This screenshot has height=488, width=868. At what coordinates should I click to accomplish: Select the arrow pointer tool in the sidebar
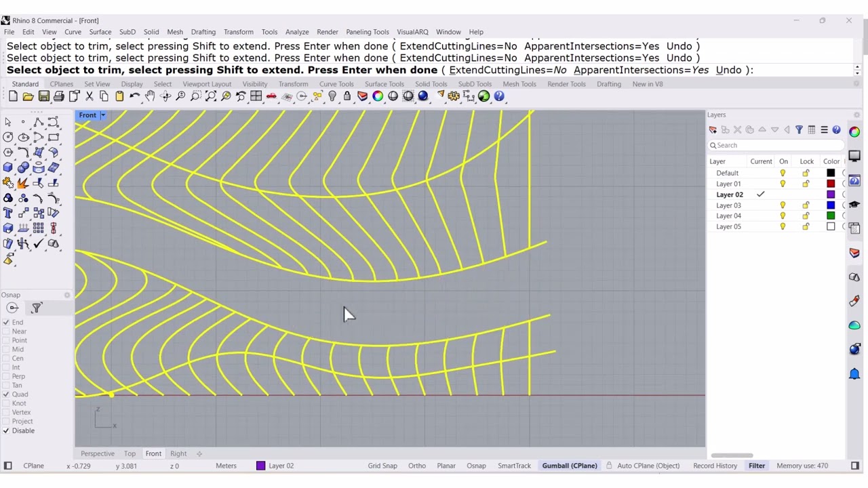pyautogui.click(x=8, y=122)
